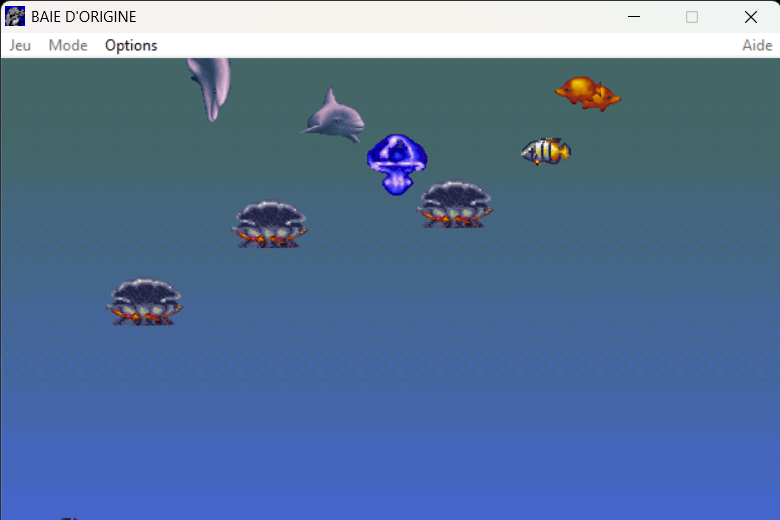Click the dolphin swimming beside the blue jellyfish
780x520 pixels.
pos(334,118)
